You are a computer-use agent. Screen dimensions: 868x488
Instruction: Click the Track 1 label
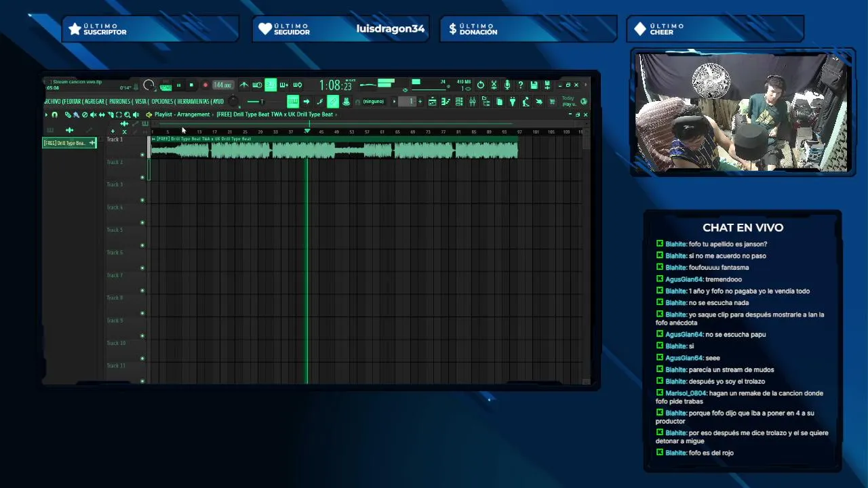[x=115, y=140]
